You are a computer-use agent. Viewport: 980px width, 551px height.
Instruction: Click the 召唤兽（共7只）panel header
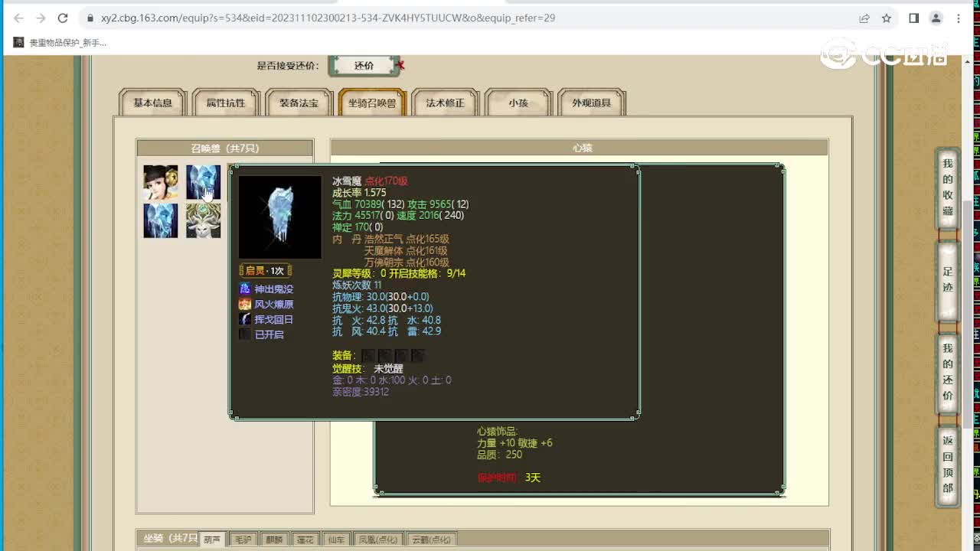tap(225, 148)
